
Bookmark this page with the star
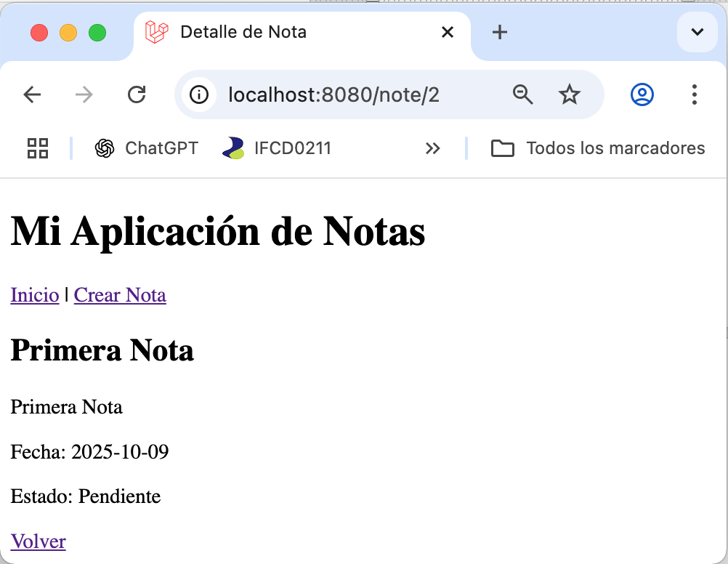569,94
